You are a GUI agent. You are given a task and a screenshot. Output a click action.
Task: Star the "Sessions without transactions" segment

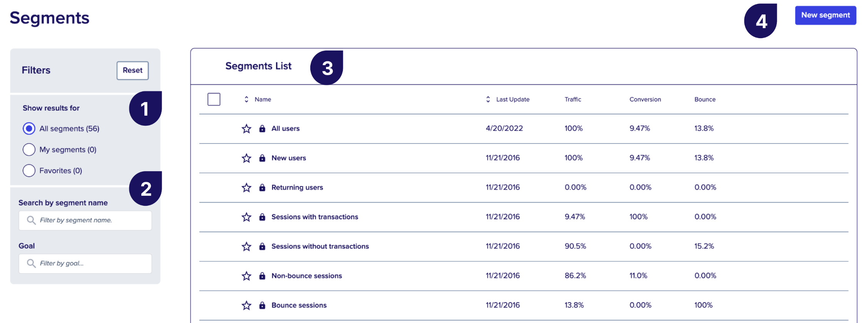pyautogui.click(x=246, y=246)
